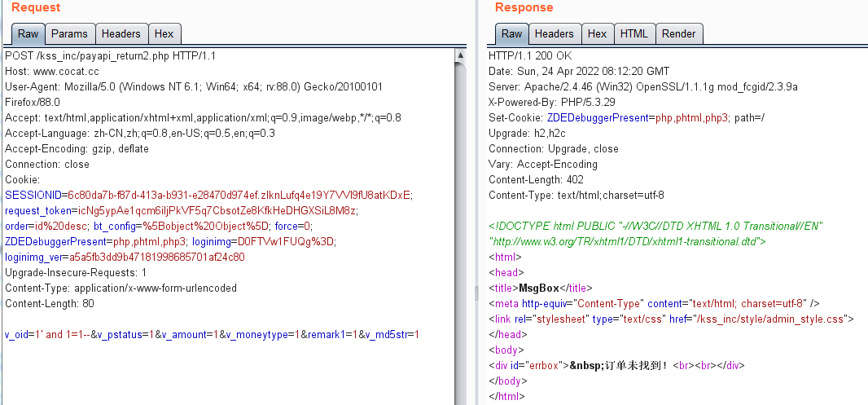Screen dimensions: 868x405
Task: Click the request Connection: close header
Action: (47, 165)
